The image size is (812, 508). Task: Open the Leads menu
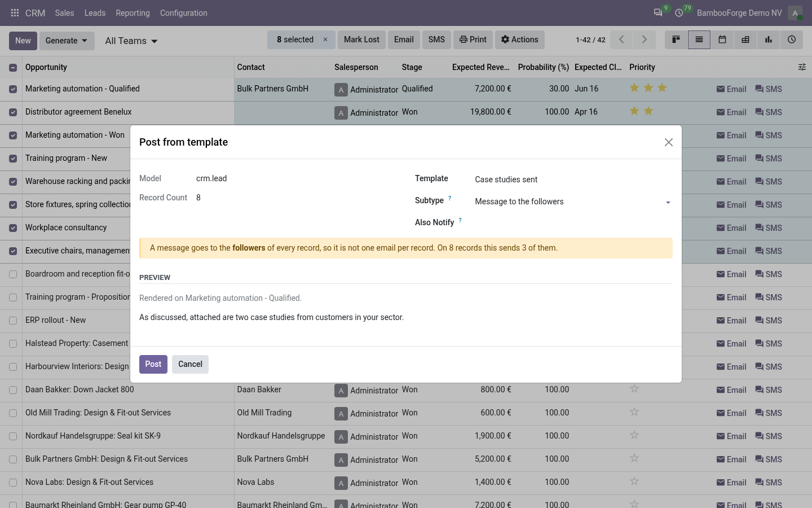tap(95, 13)
